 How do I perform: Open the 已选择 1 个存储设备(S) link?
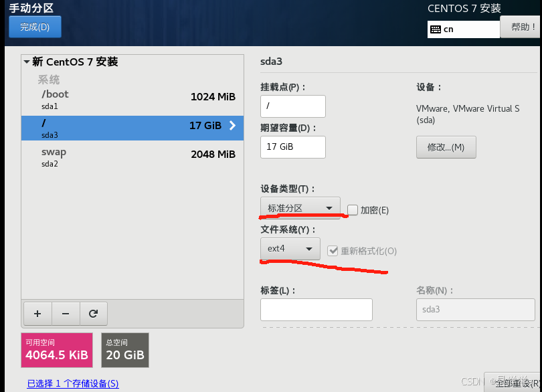pyautogui.click(x=73, y=383)
